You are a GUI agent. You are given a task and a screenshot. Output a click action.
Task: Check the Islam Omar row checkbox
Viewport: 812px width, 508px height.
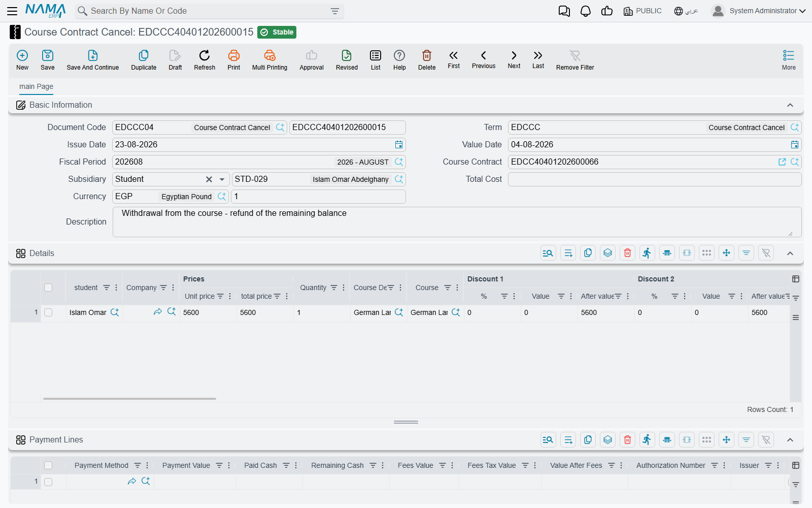pyautogui.click(x=48, y=312)
